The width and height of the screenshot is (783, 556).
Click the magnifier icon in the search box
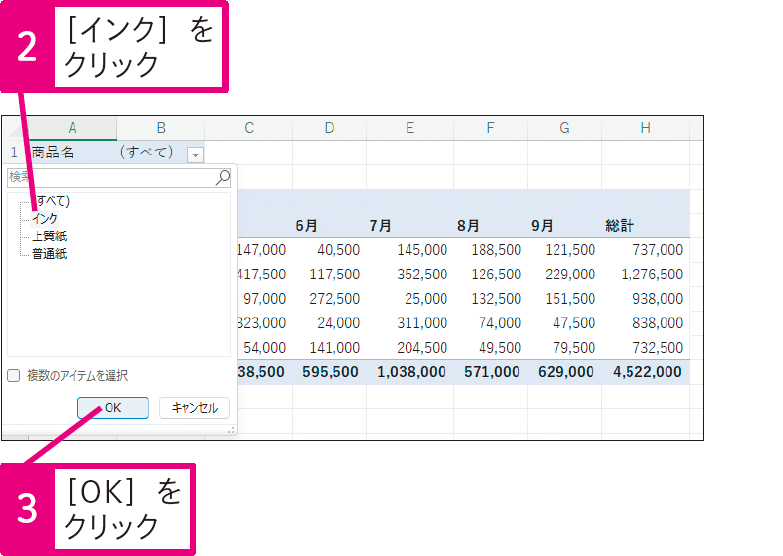(222, 178)
